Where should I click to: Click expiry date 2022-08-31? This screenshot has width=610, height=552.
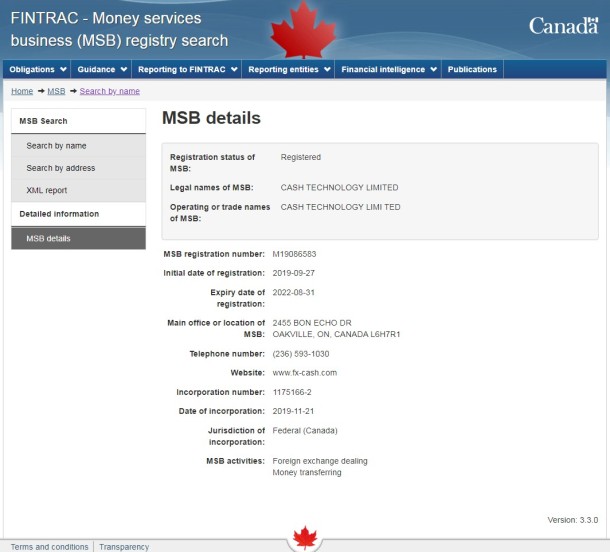(293, 293)
